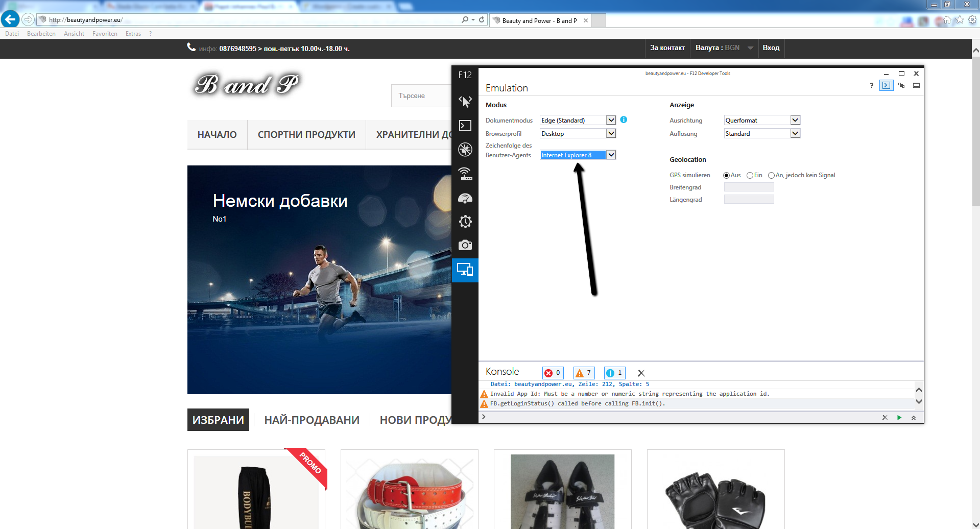Open Favorites star icon in IE

(x=960, y=20)
